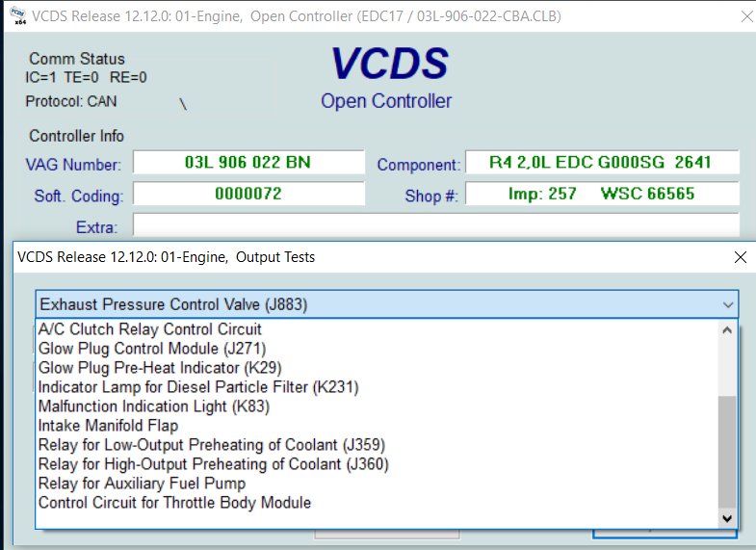Click the Shop # field with WSC 66565

[x=602, y=194]
